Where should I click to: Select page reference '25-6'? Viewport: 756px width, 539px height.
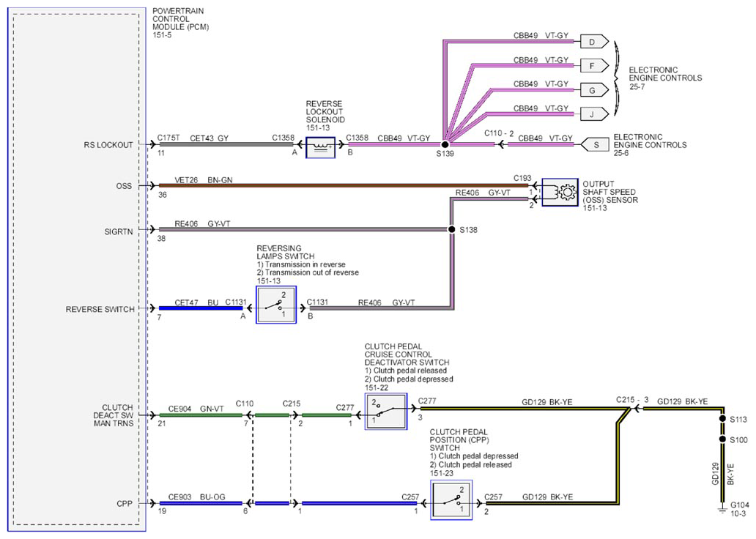(x=621, y=153)
